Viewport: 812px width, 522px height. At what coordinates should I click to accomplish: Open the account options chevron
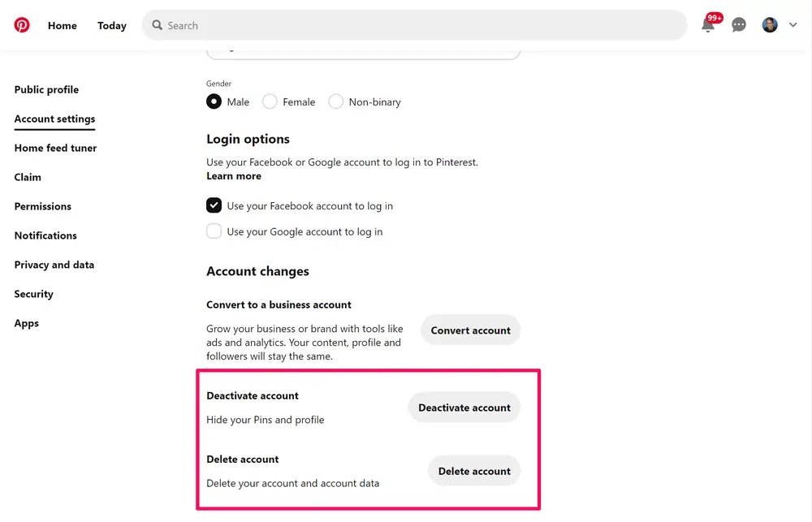click(793, 24)
